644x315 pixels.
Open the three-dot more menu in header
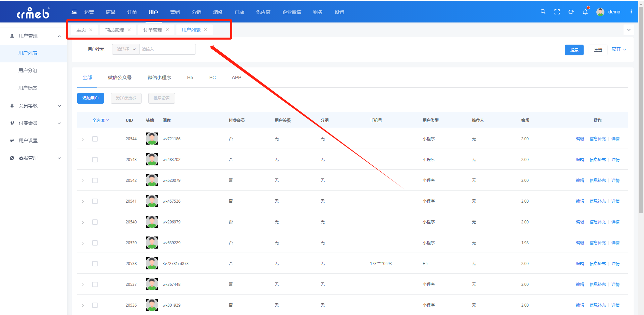(x=631, y=12)
